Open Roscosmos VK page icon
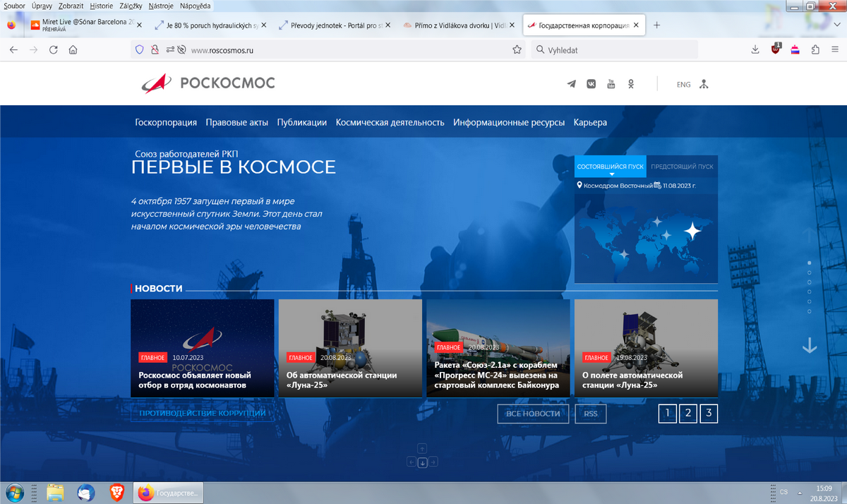 click(591, 84)
